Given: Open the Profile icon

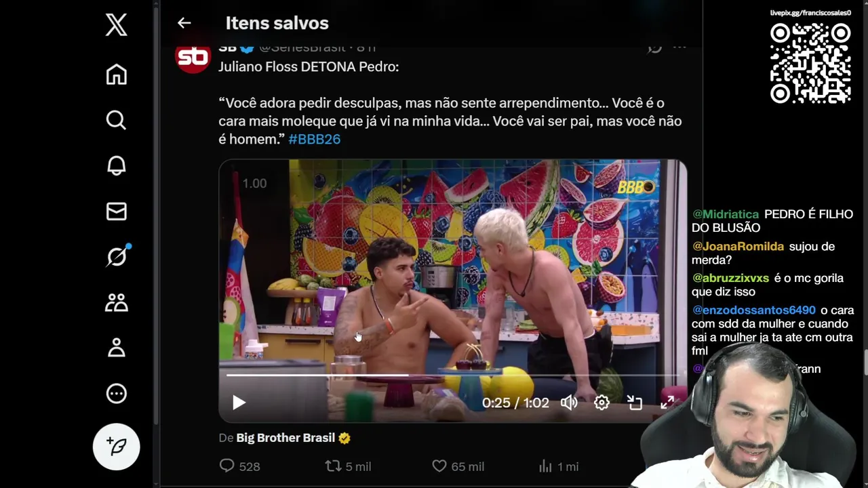Looking at the screenshot, I should (117, 348).
